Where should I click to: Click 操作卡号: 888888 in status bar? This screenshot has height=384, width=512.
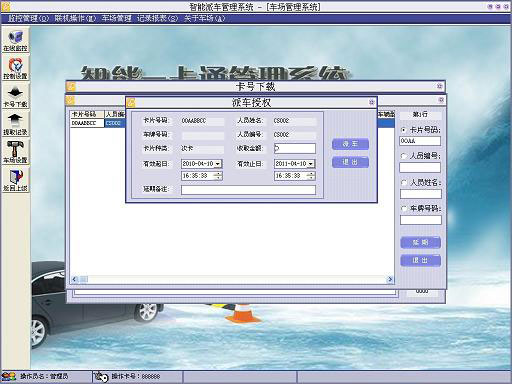pyautogui.click(x=136, y=377)
